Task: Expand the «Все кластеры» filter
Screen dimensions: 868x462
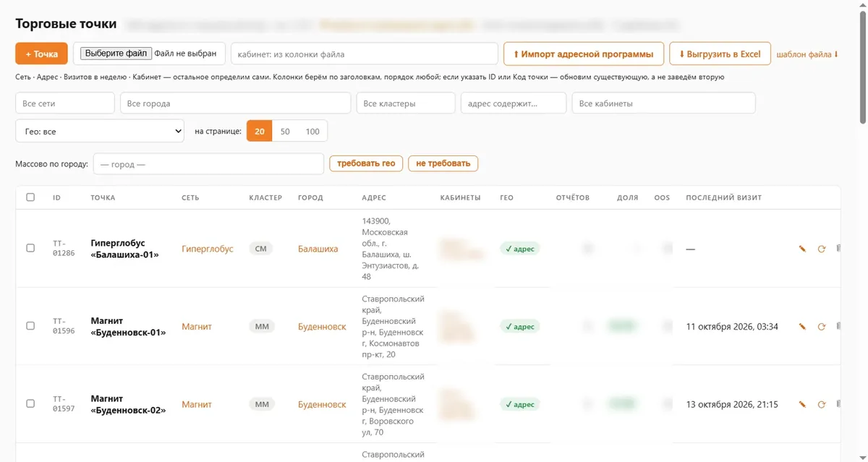Action: (x=406, y=103)
